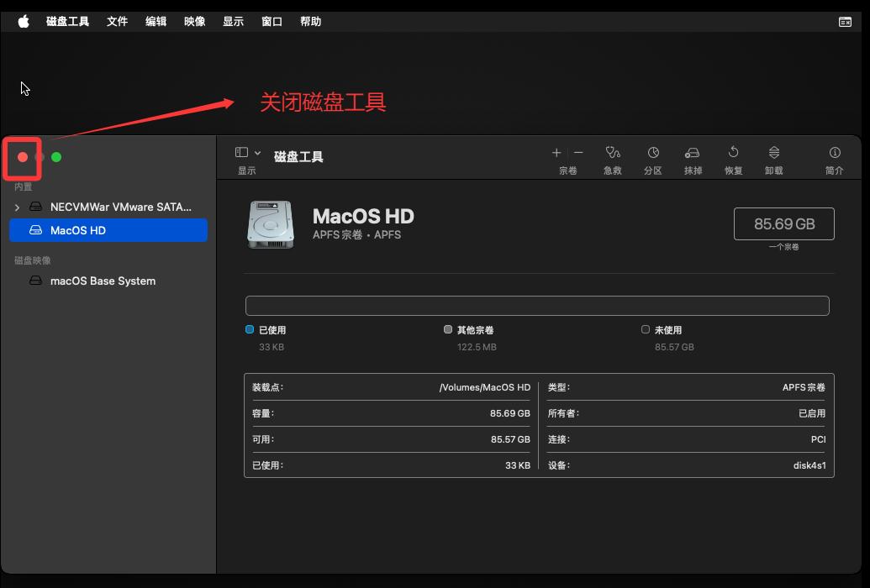Click the 分区 partition pie icon
The image size is (870, 588).
point(653,153)
